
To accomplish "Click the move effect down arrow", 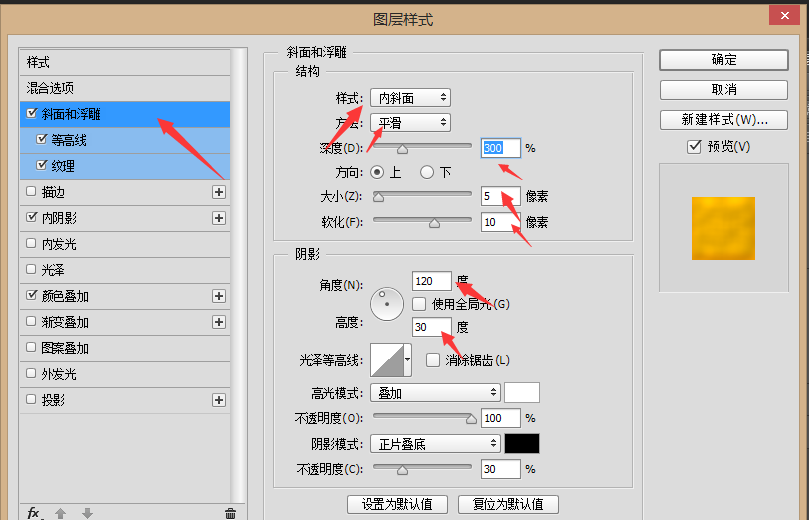I will [x=87, y=513].
